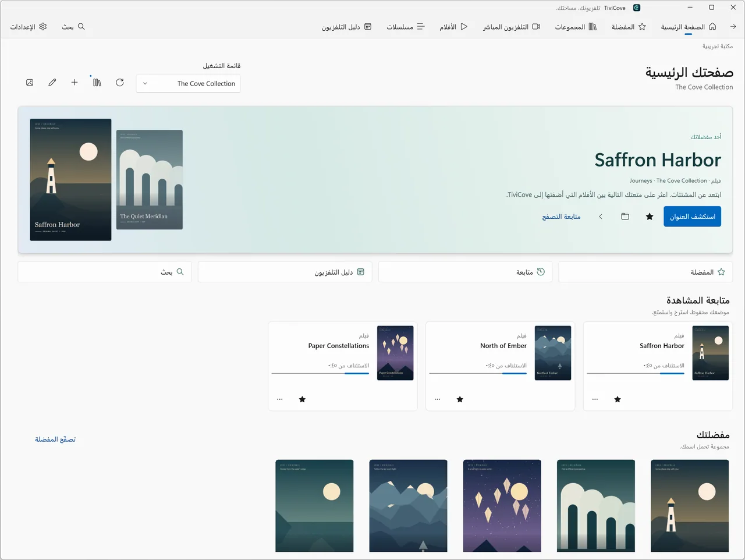The height and width of the screenshot is (560, 745).
Task: Toggle favorite star in Saffron Harbor banner
Action: click(x=650, y=217)
